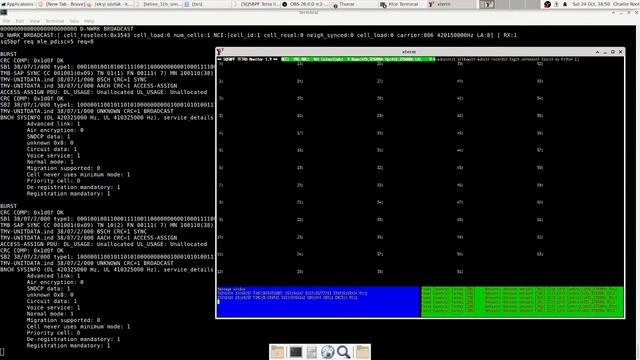The image size is (640, 360).
Task: Click the xterm window title bar icon
Action: [220, 51]
